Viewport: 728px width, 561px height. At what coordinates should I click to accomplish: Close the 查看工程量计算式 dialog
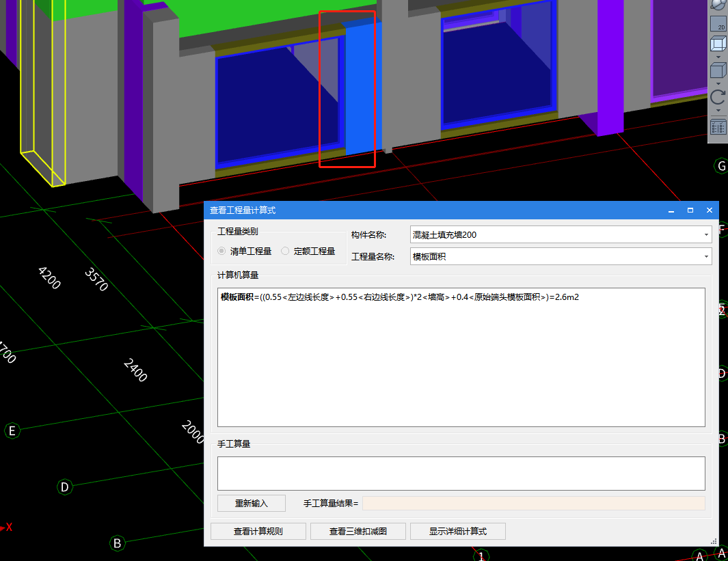[710, 210]
